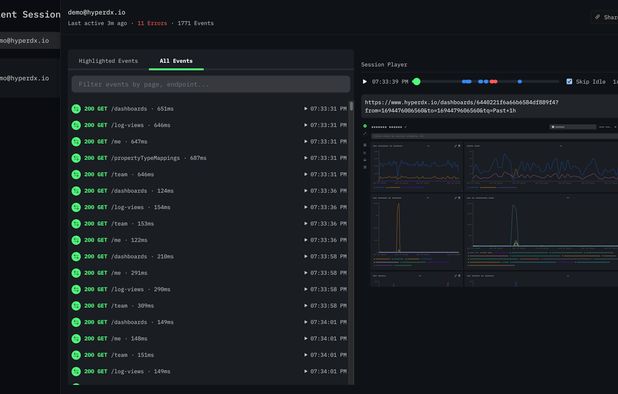Screen dimensions: 618x394
Task: Click the green network icon of /log-views 290ms
Action: [x=76, y=289]
